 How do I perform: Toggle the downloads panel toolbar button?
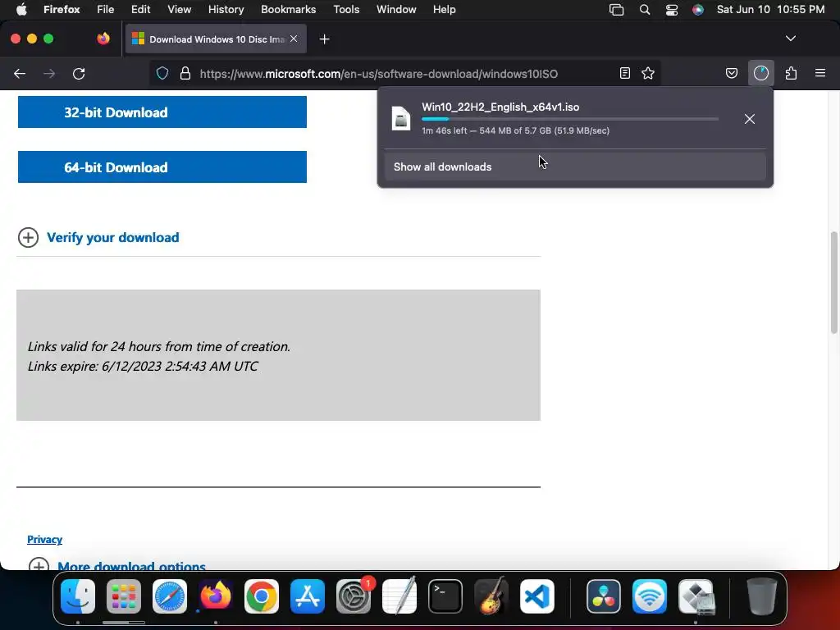coord(761,73)
